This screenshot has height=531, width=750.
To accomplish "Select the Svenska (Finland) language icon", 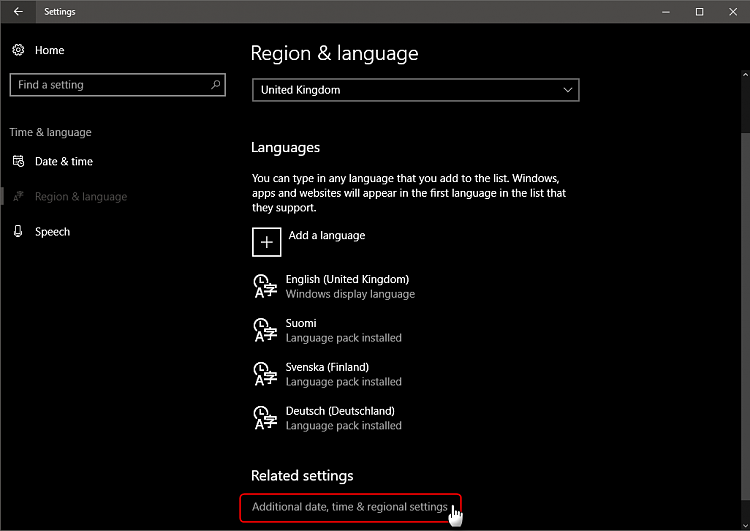I will click(x=265, y=374).
